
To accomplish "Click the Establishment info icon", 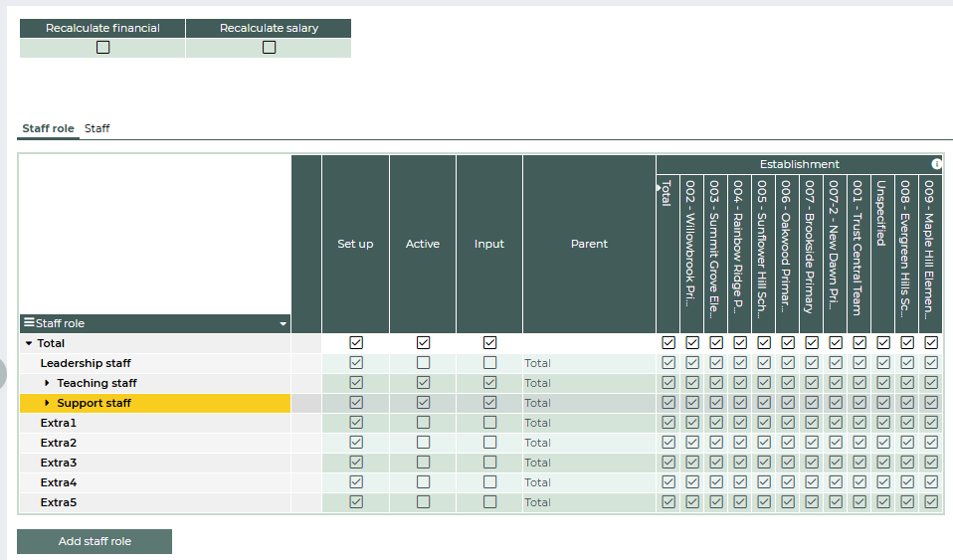I will point(936,164).
